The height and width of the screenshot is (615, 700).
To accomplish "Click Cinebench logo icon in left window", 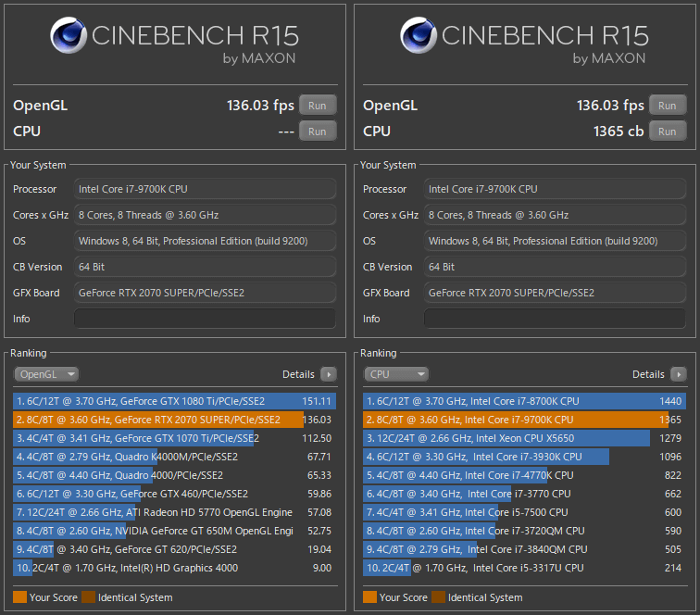I will pos(69,35).
